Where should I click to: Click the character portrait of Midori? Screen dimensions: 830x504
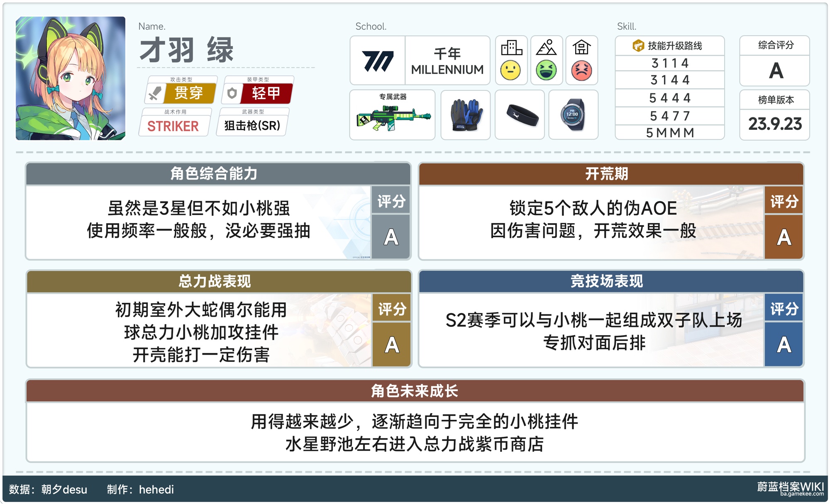coord(71,78)
